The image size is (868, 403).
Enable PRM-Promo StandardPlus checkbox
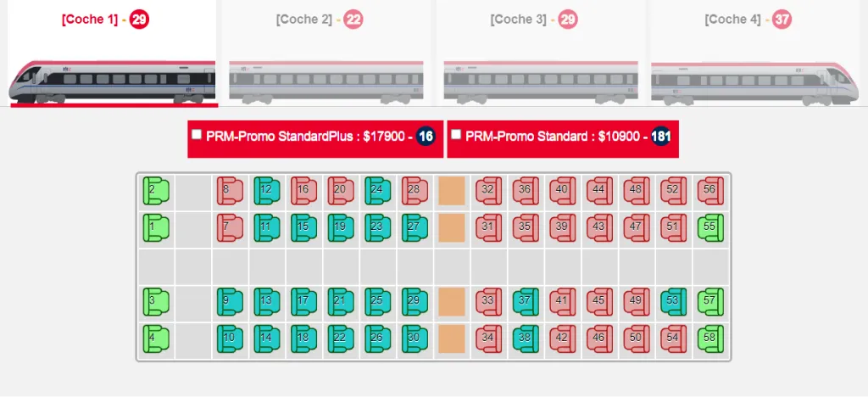197,134
